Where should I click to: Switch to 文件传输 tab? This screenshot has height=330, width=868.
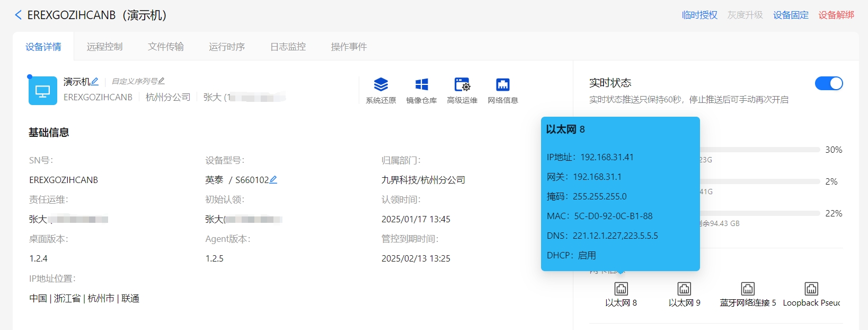tap(166, 47)
